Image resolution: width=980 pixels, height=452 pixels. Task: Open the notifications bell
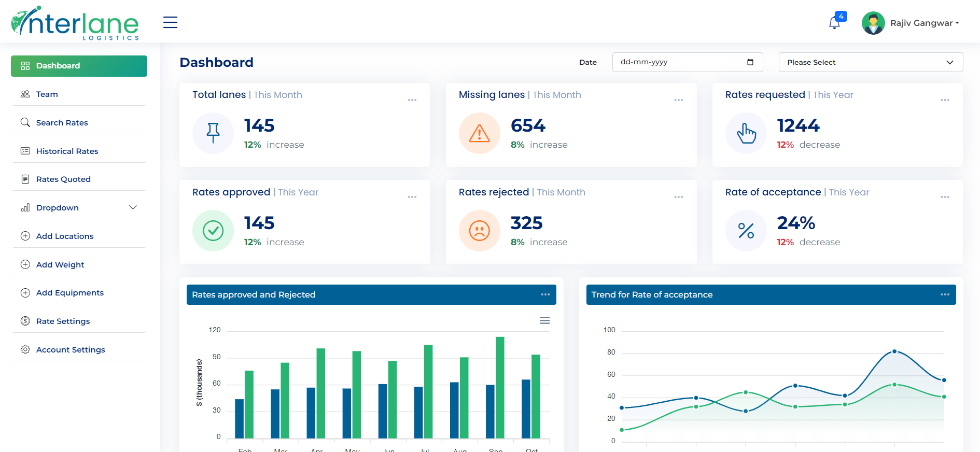(x=834, y=23)
